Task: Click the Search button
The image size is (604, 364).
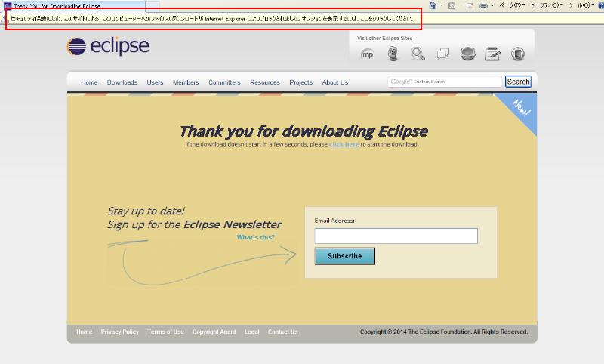Action: pyautogui.click(x=518, y=82)
